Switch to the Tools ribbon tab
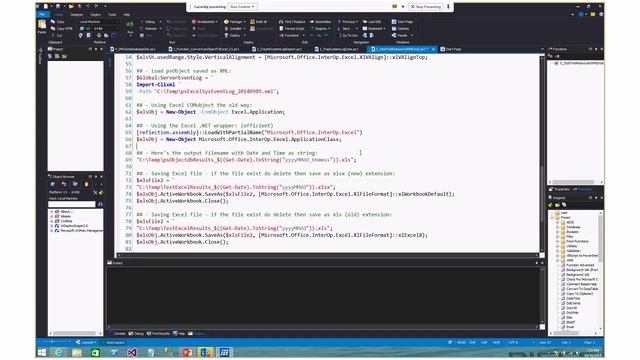 coord(112,14)
